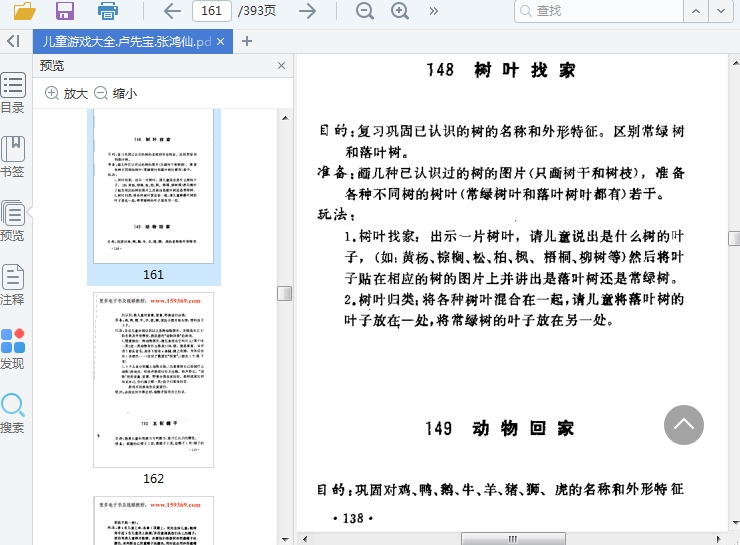Click the 查找 search input field
Viewport: 740px width, 545px height.
click(x=598, y=11)
